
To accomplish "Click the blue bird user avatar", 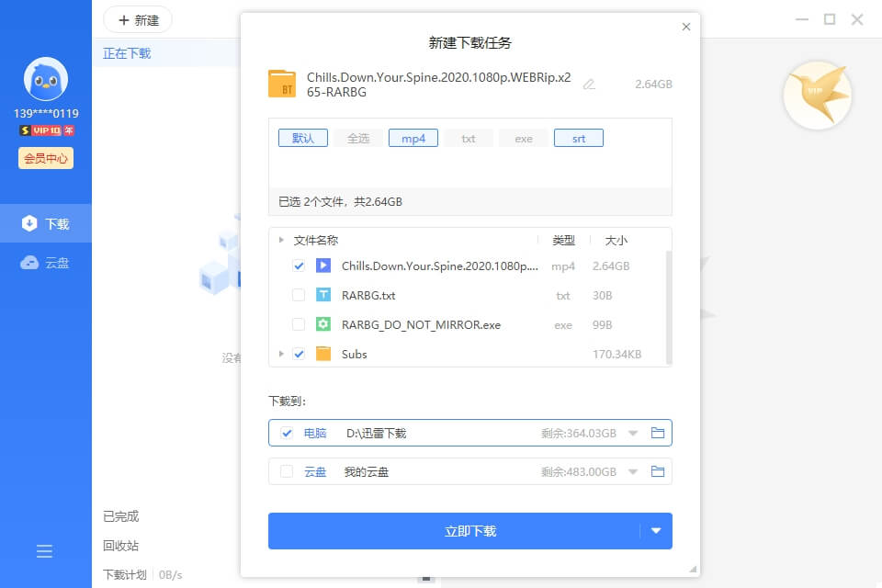I will pyautogui.click(x=46, y=79).
